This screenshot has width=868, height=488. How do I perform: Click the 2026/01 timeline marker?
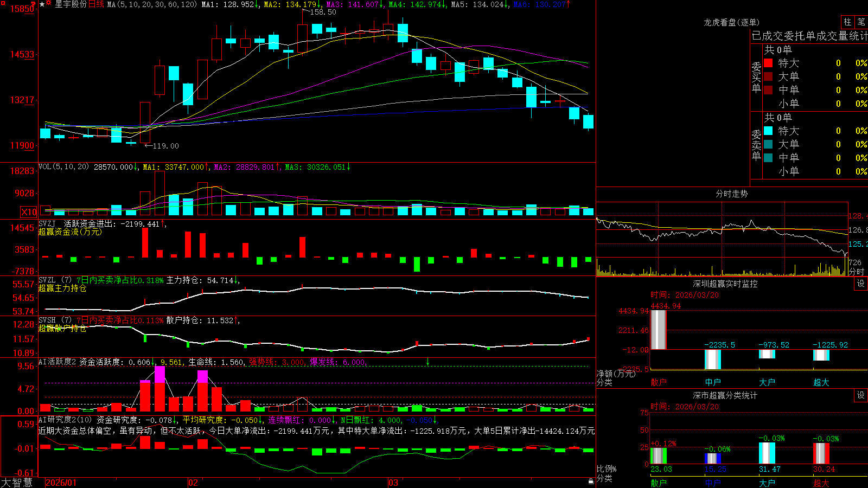tap(61, 483)
